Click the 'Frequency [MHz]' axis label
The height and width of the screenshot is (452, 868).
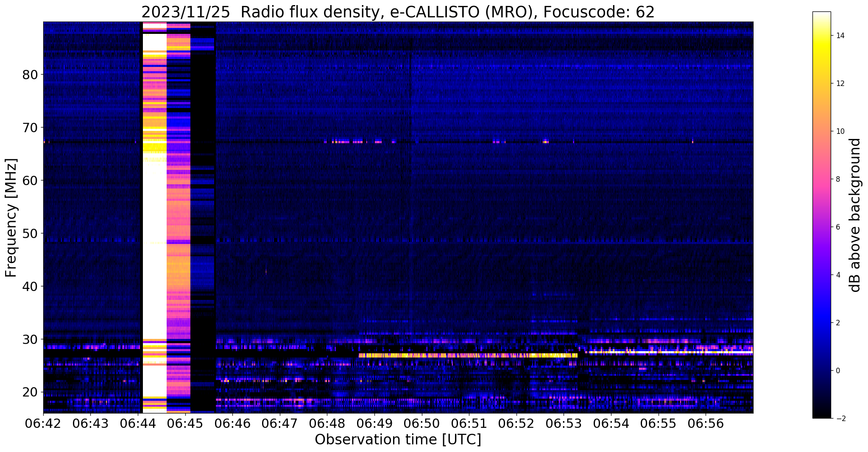(11, 218)
